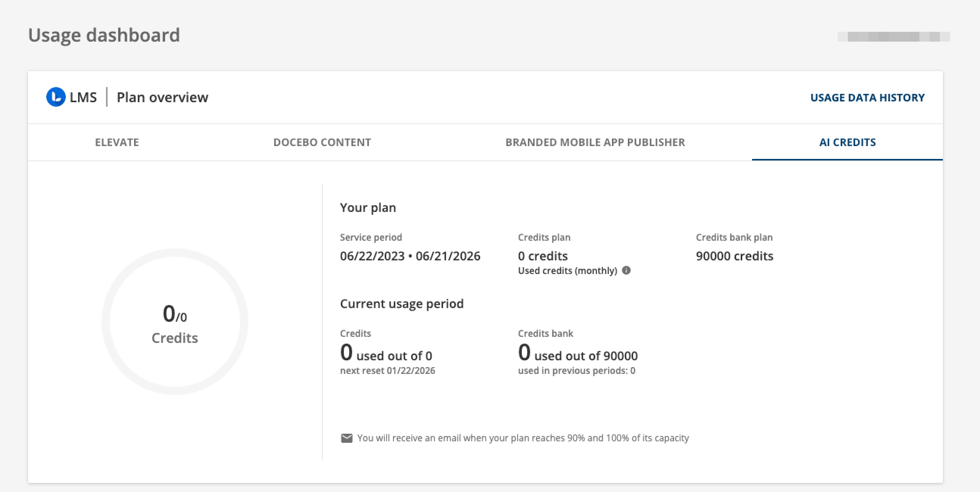Click the 90000 credits bank plan value
This screenshot has width=980, height=492.
coord(734,256)
